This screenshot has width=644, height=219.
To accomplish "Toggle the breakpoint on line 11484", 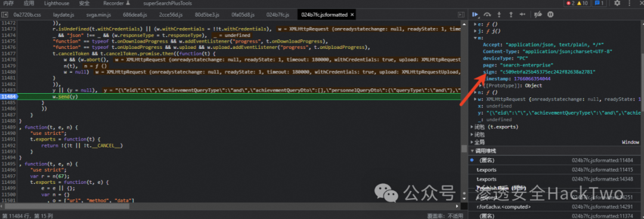I will [x=8, y=97].
